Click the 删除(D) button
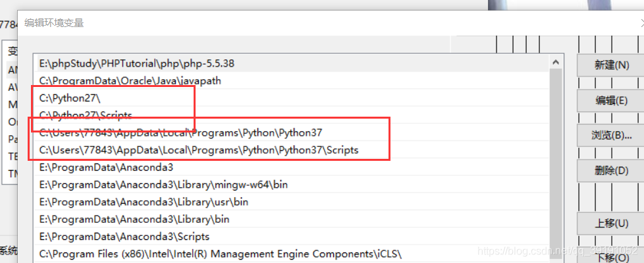The height and width of the screenshot is (263, 644). tap(611, 171)
